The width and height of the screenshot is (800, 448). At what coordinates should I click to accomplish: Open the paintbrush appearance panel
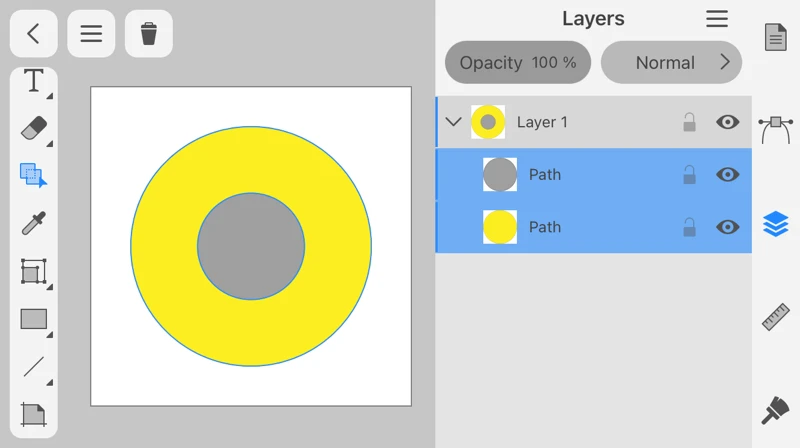[776, 410]
